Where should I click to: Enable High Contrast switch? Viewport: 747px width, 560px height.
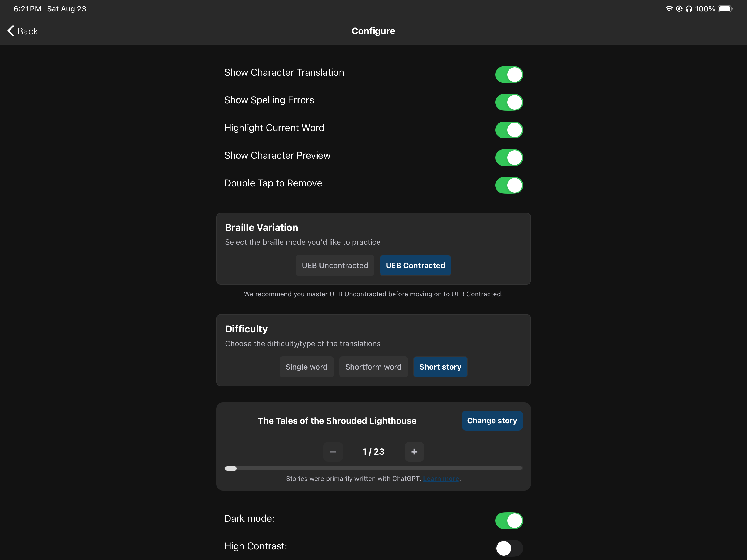(x=509, y=548)
